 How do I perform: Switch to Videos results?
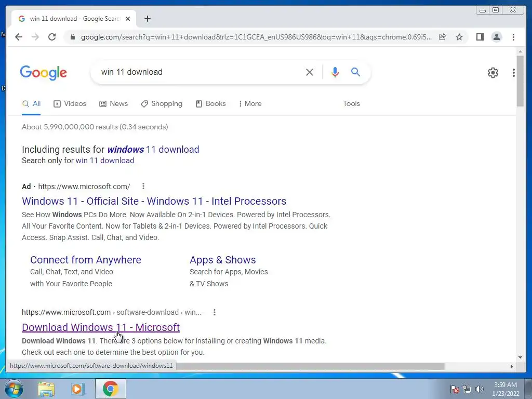[x=70, y=104]
